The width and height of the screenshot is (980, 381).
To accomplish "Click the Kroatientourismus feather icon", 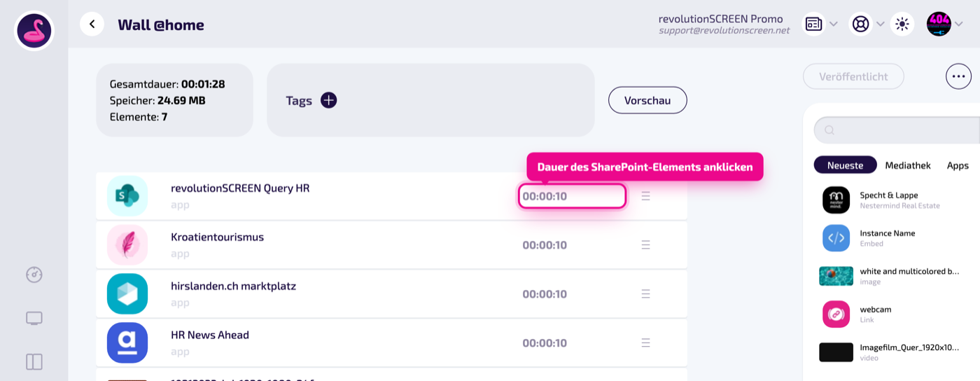I will coord(127,245).
